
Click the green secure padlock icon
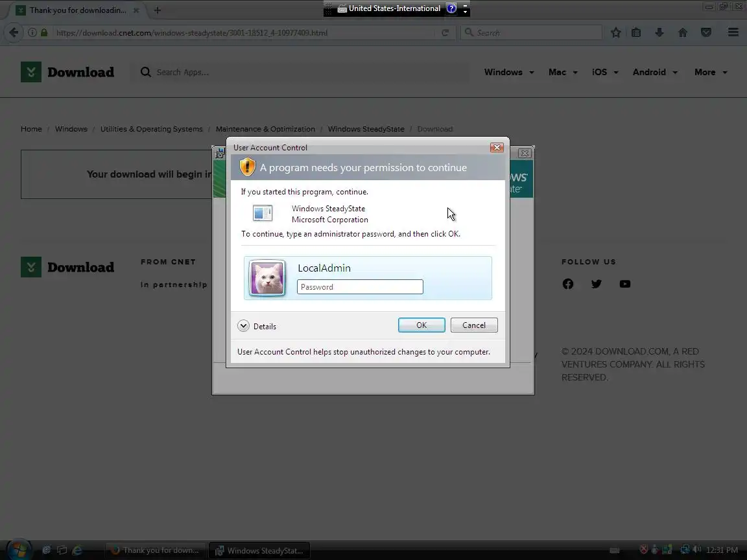pyautogui.click(x=44, y=32)
